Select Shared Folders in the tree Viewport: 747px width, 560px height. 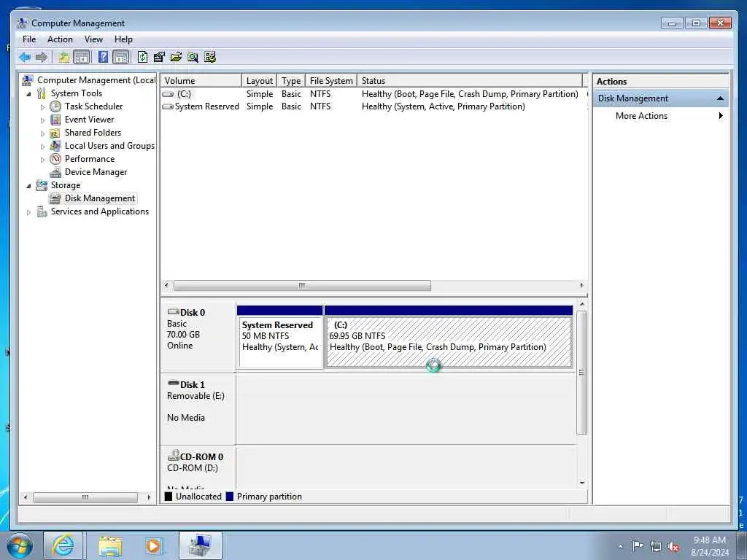[x=93, y=133]
